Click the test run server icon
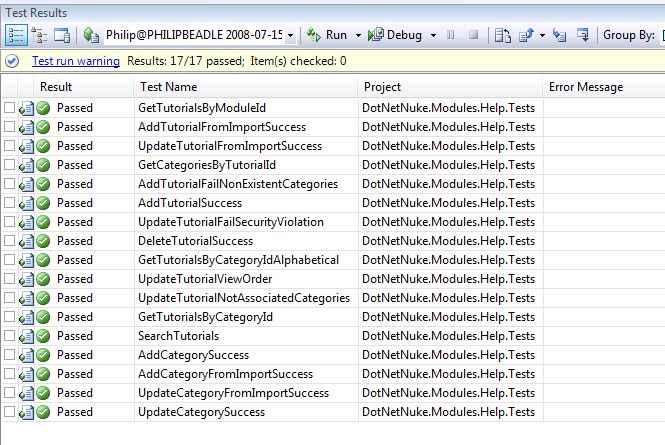 pos(91,35)
